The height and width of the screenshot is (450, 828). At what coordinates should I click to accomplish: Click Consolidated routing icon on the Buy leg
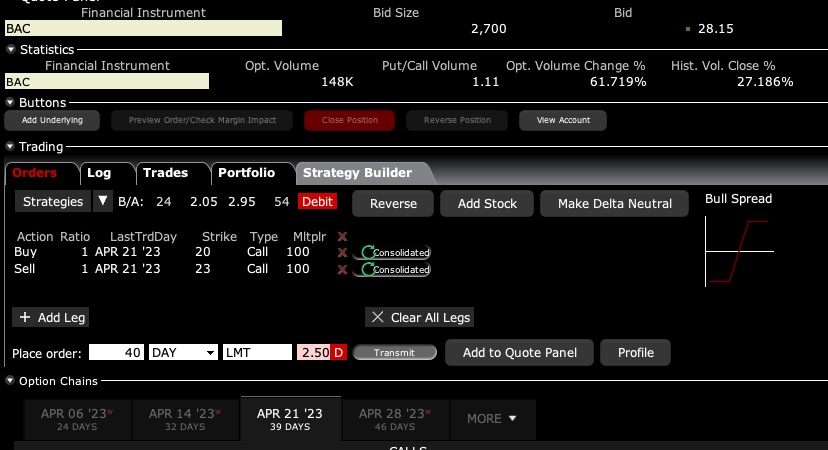coord(395,253)
